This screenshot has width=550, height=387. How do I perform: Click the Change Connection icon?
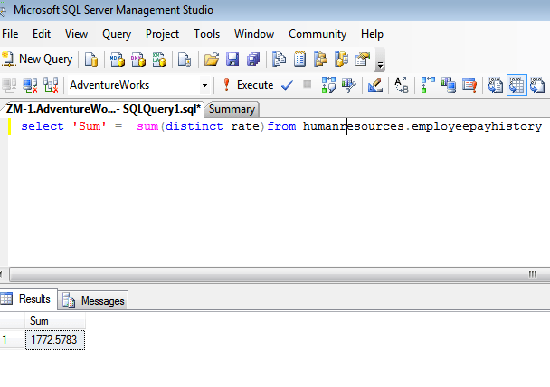[51, 85]
